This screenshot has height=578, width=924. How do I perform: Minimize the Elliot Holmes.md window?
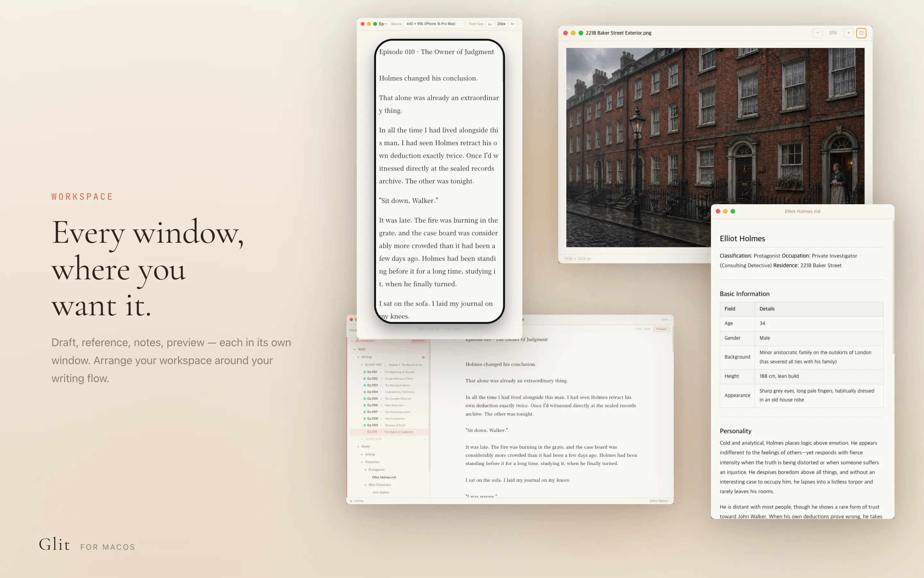[725, 211]
